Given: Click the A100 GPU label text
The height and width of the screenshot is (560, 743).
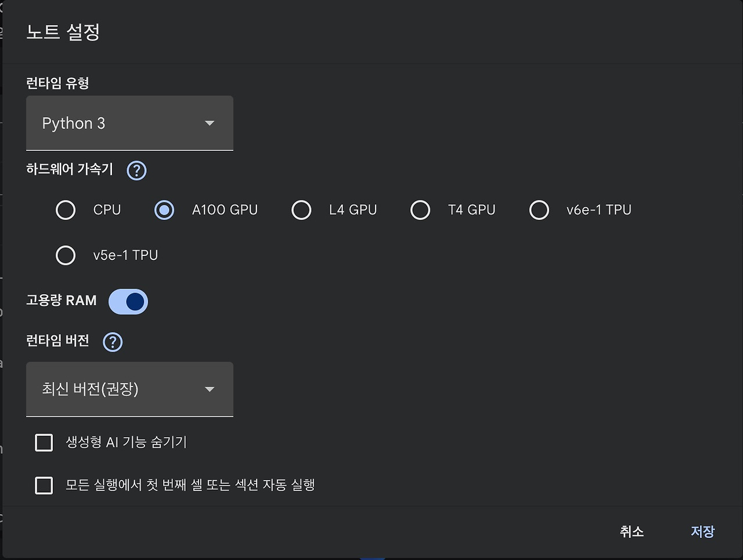Looking at the screenshot, I should 225,210.
